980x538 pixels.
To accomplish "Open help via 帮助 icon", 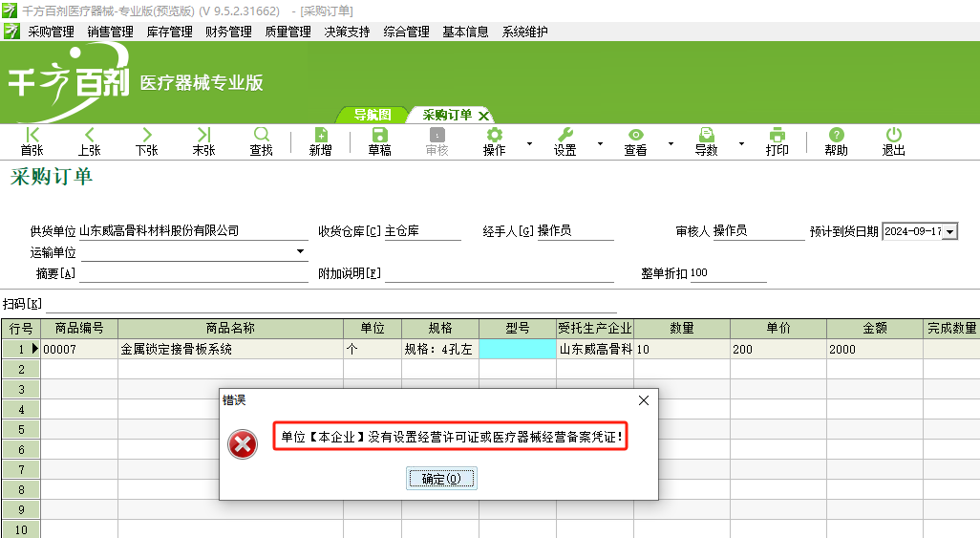I will point(836,141).
